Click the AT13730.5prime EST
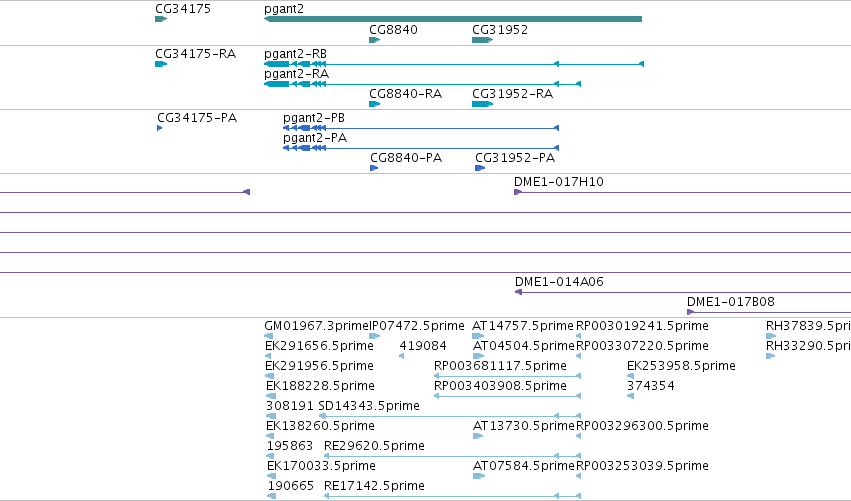The height and width of the screenshot is (501, 851). coord(478,436)
